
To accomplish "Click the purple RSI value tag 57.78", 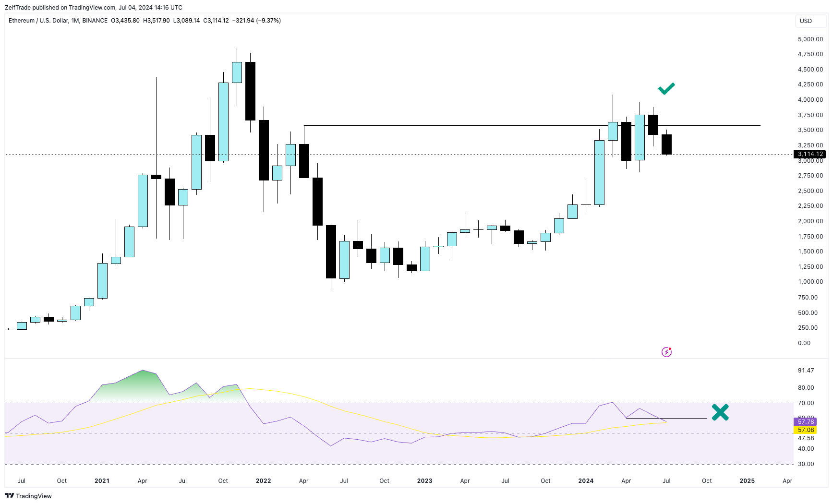I will click(806, 422).
